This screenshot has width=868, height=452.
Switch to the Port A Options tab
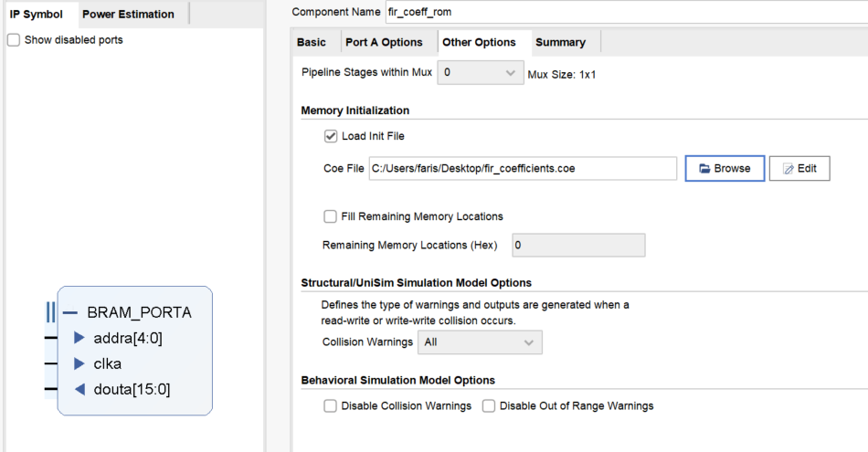tap(384, 43)
